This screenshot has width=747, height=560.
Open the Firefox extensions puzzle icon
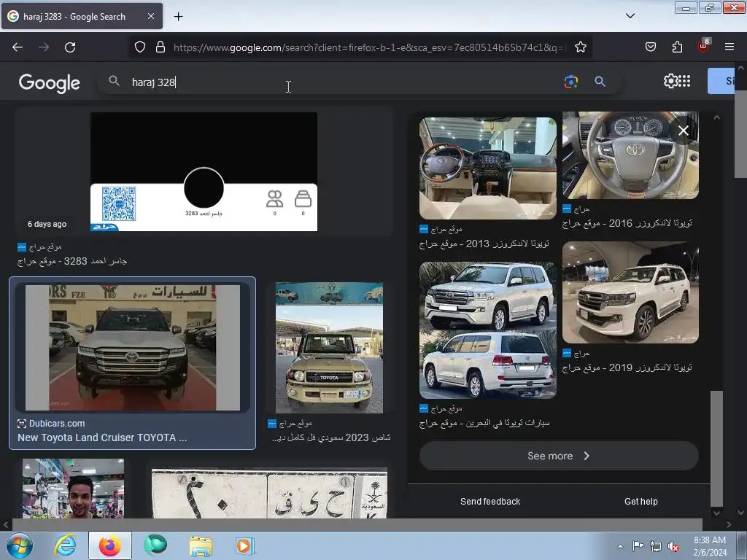click(x=677, y=47)
